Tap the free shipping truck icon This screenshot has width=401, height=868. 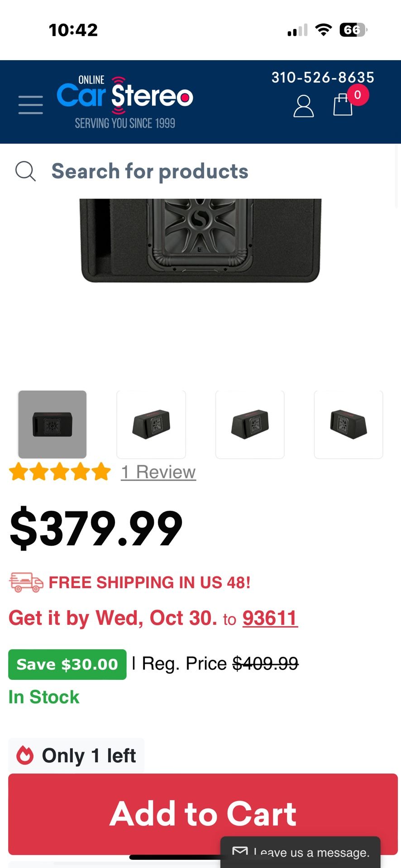(26, 582)
